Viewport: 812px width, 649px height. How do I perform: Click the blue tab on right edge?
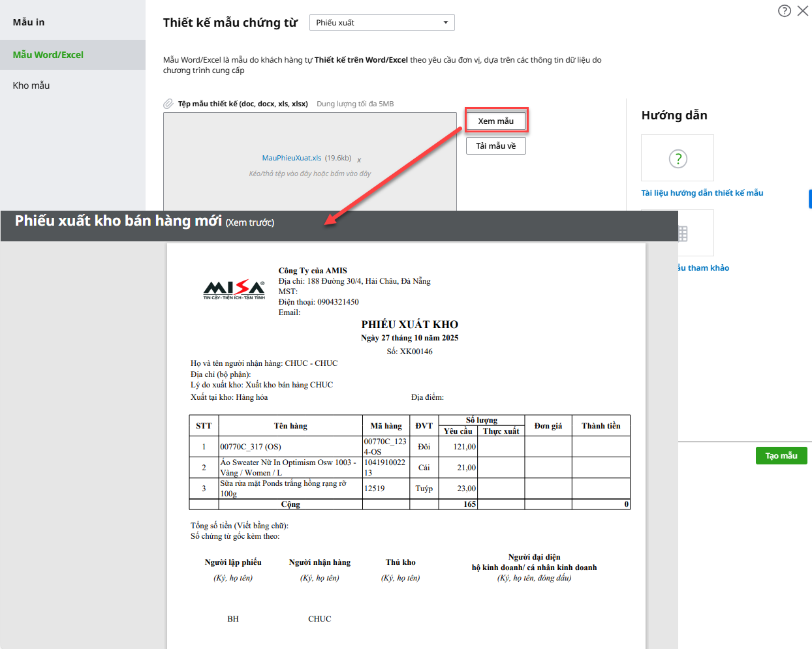809,199
